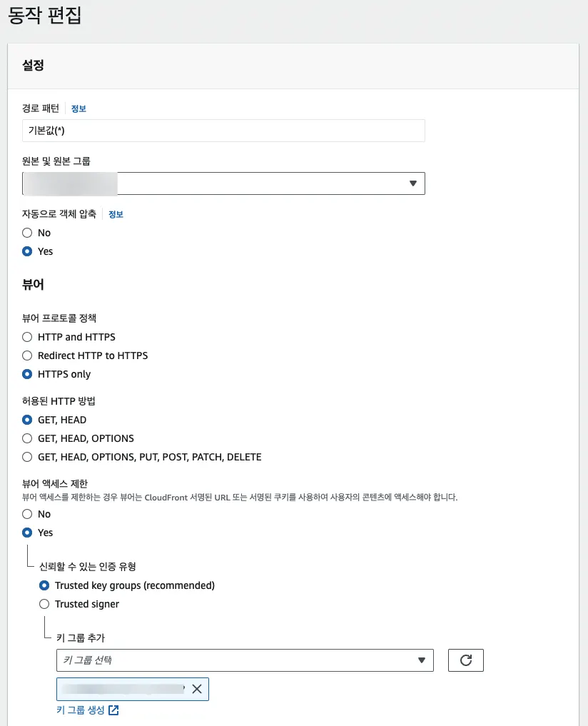
Task: Remove the selected key group chip
Action: 197,689
